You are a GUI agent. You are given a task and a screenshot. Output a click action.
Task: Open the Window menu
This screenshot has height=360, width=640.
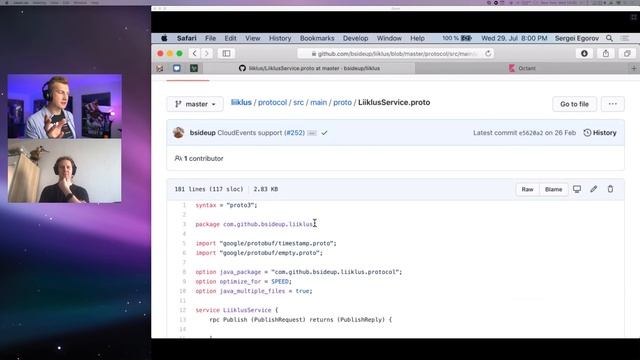coord(389,38)
